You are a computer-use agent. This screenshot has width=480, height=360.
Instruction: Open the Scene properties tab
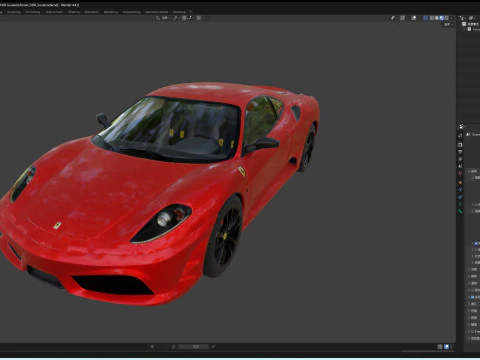point(460,166)
